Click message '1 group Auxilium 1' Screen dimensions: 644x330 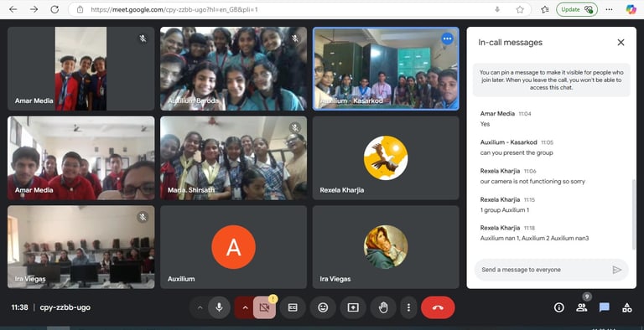pyautogui.click(x=504, y=210)
